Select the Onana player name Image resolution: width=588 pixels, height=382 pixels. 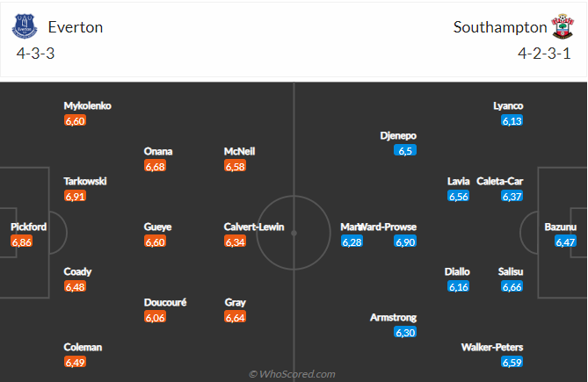158,151
